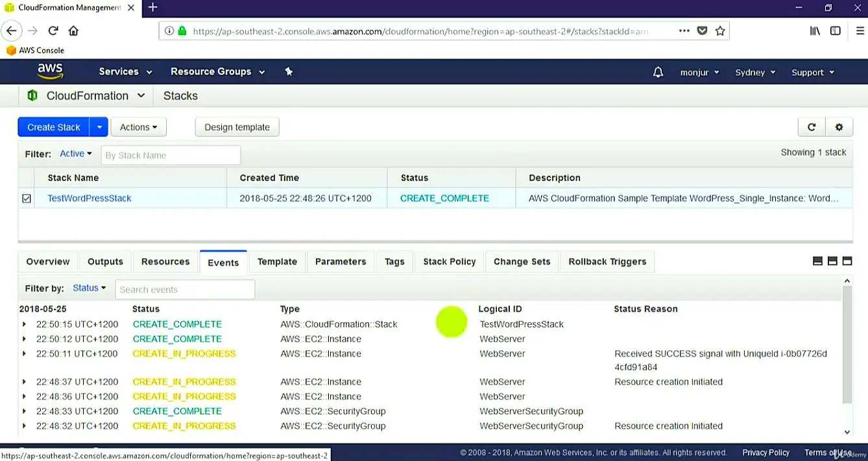The height and width of the screenshot is (461, 868).
Task: Open the monjur account menu
Action: 700,73
